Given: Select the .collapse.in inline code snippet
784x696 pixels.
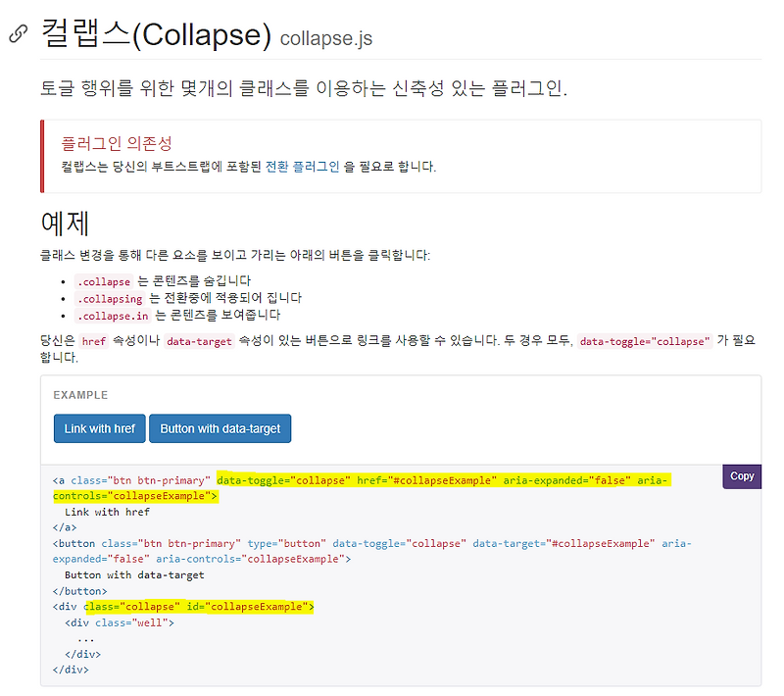Looking at the screenshot, I should coord(113,315).
